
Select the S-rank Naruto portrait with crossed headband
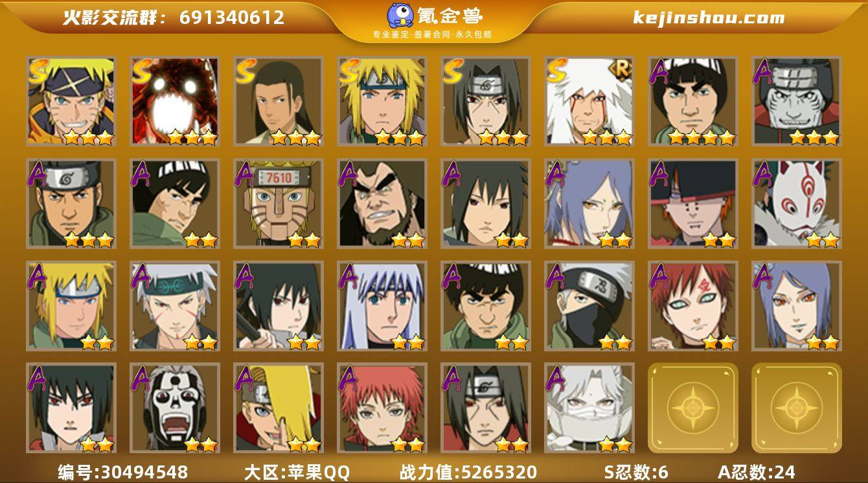point(71,101)
